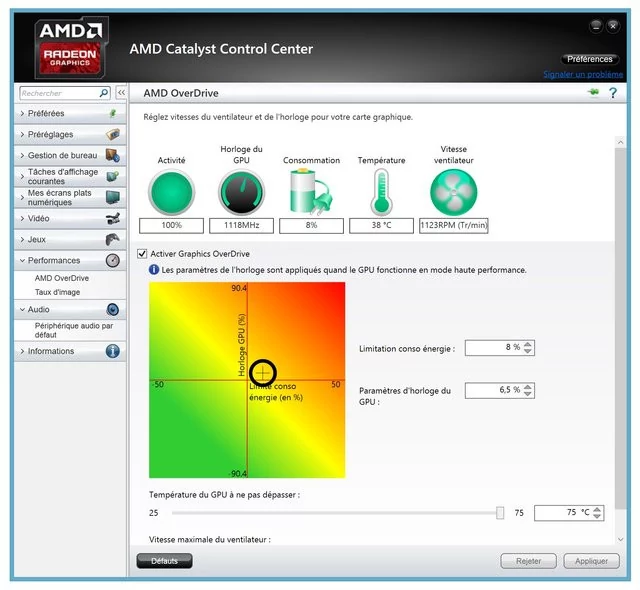The width and height of the screenshot is (640, 590).
Task: Open Périphérique audio par défaut item
Action: [73, 330]
